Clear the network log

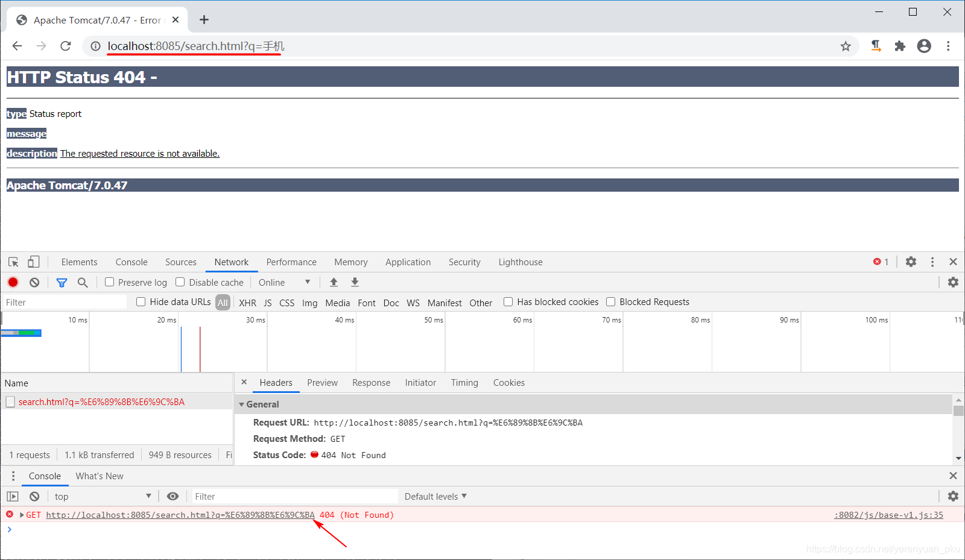click(x=34, y=282)
